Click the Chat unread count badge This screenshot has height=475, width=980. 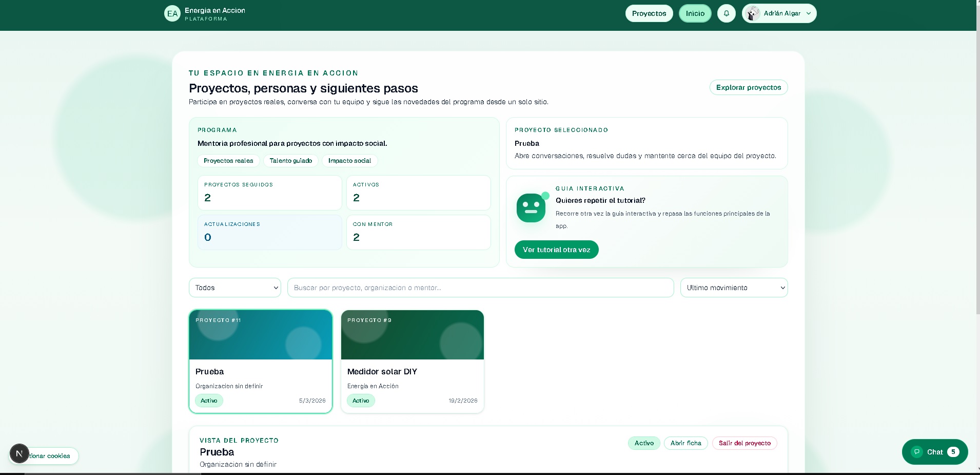click(953, 452)
